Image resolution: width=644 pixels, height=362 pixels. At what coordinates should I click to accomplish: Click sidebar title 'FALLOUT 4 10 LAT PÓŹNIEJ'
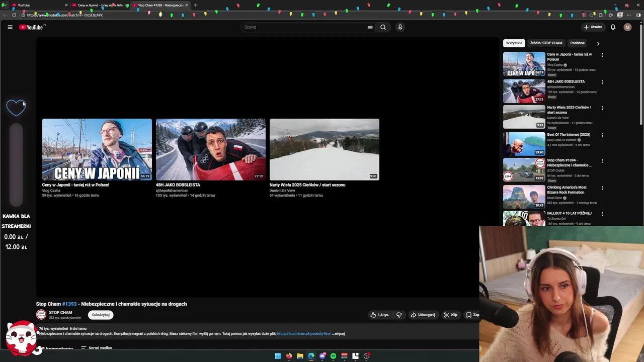click(569, 213)
